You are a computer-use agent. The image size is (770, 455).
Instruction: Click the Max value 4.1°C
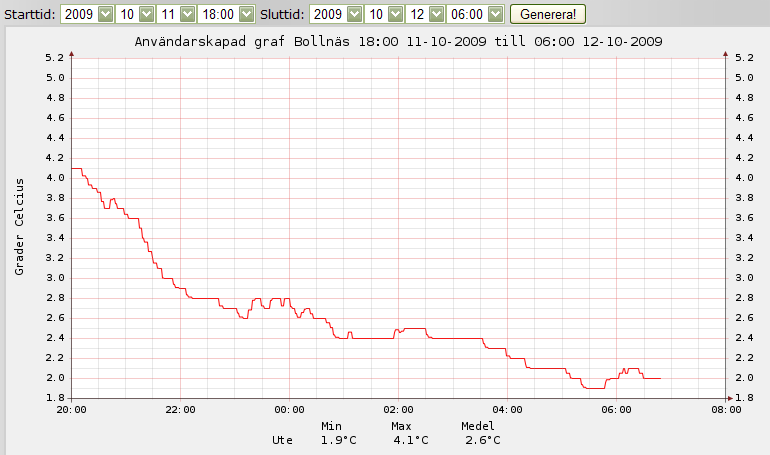[x=410, y=440]
